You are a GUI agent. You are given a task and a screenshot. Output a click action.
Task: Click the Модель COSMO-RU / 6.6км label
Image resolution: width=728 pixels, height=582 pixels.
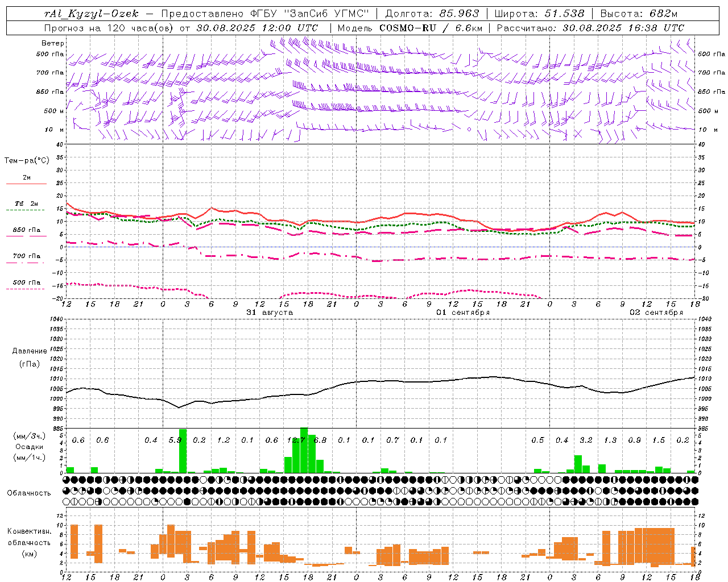410,28
